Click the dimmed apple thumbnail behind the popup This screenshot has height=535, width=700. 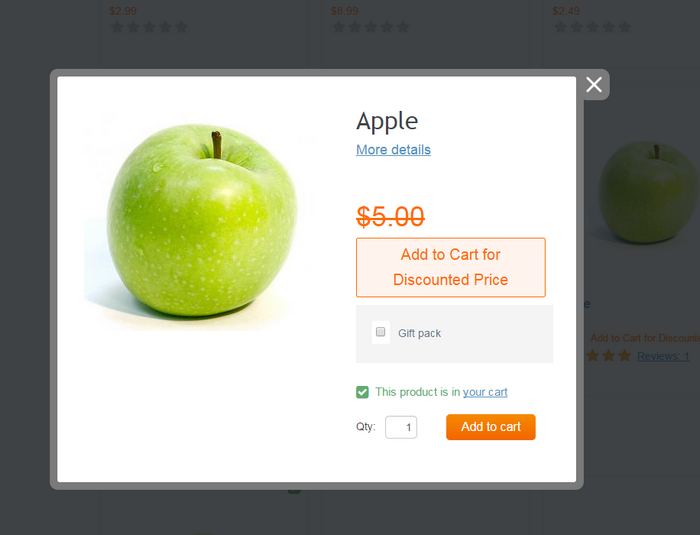[x=647, y=192]
